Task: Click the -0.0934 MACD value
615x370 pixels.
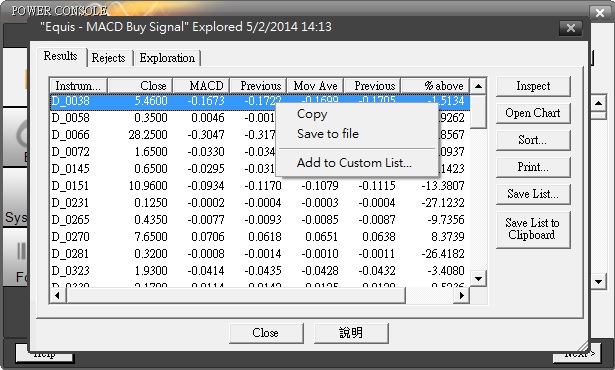Action: point(206,186)
